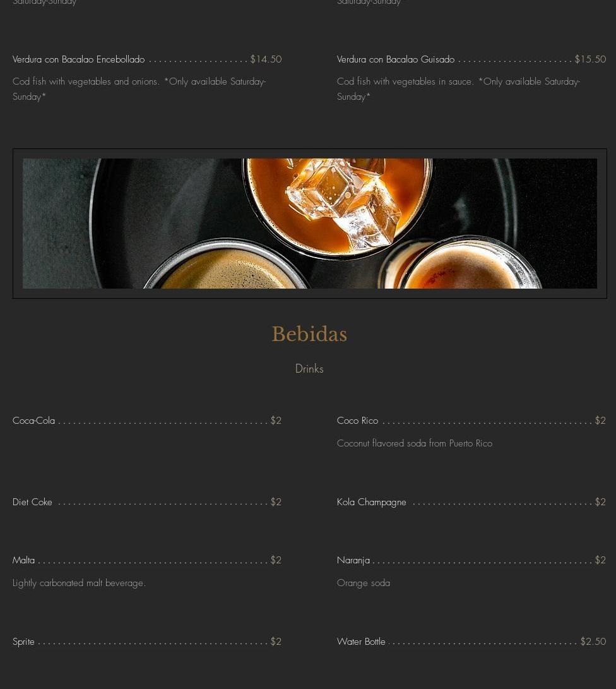This screenshot has height=689, width=616.
Task: Click the Sprite menu item
Action: (24, 642)
